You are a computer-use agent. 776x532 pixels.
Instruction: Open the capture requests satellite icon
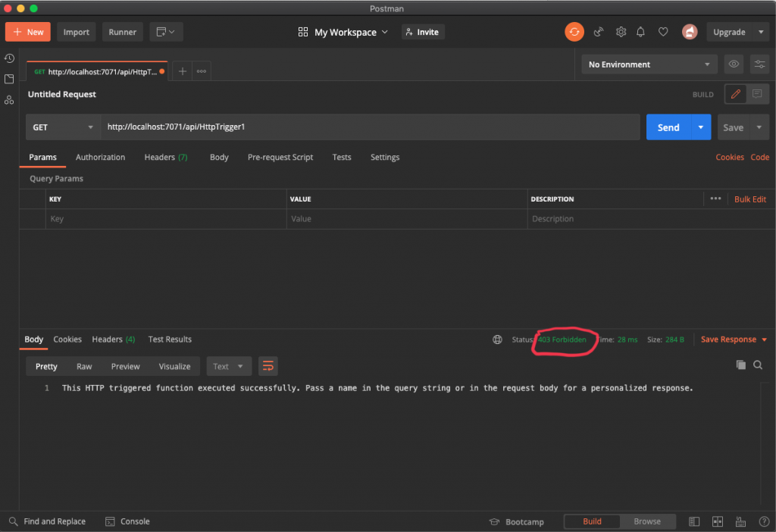tap(599, 32)
